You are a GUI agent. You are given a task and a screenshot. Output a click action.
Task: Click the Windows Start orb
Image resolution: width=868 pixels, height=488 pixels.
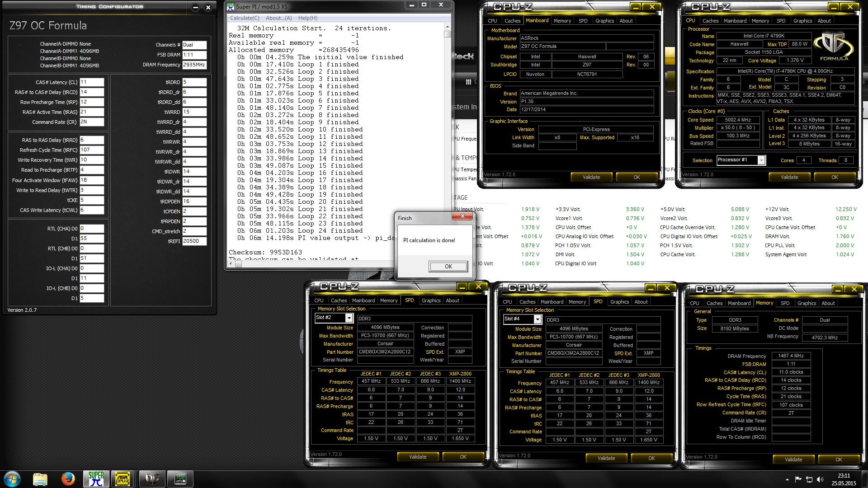pyautogui.click(x=12, y=479)
